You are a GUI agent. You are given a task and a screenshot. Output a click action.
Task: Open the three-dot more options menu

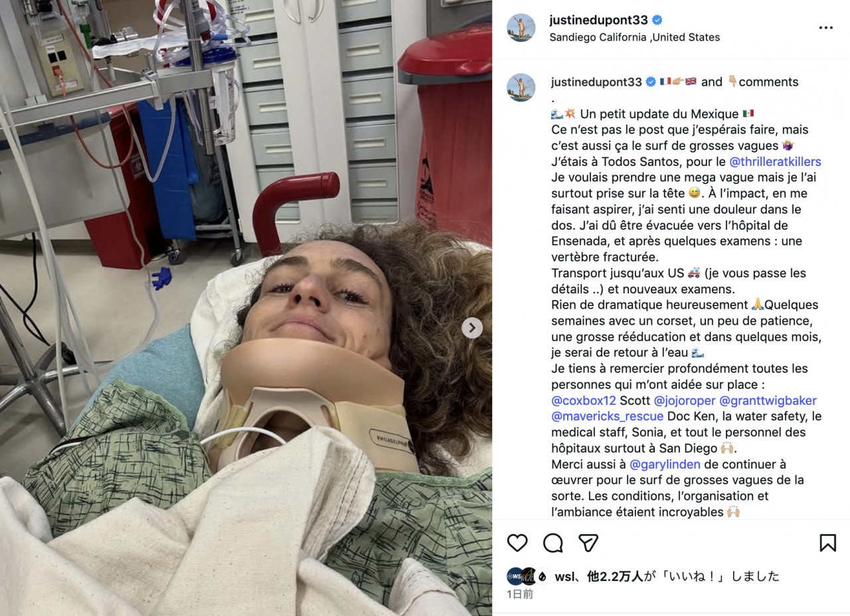point(825,28)
